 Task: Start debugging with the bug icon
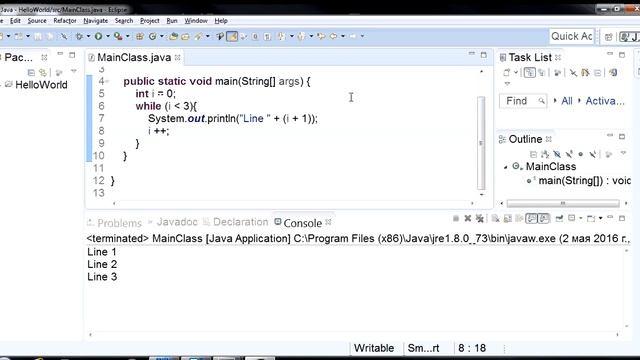pos(79,36)
